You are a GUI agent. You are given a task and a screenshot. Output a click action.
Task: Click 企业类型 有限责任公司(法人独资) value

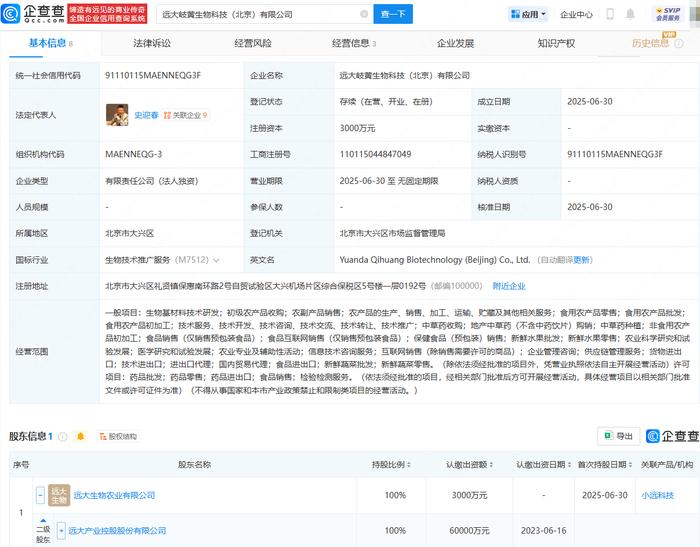(x=152, y=181)
